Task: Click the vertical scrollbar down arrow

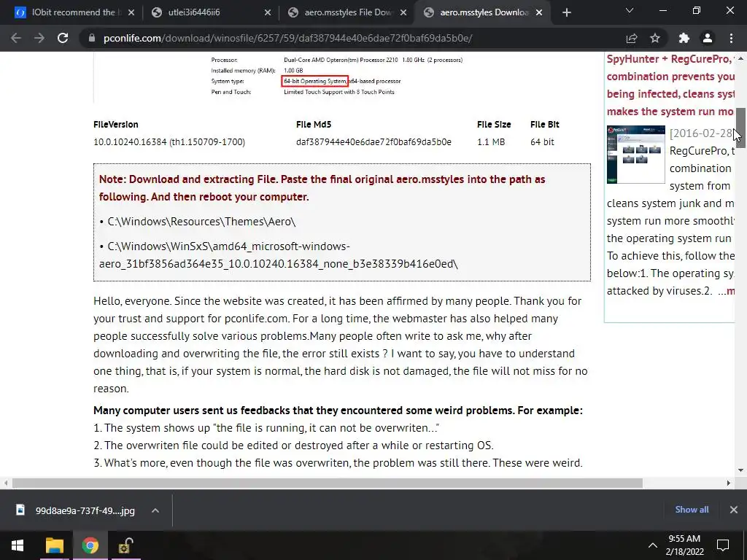Action: click(741, 470)
